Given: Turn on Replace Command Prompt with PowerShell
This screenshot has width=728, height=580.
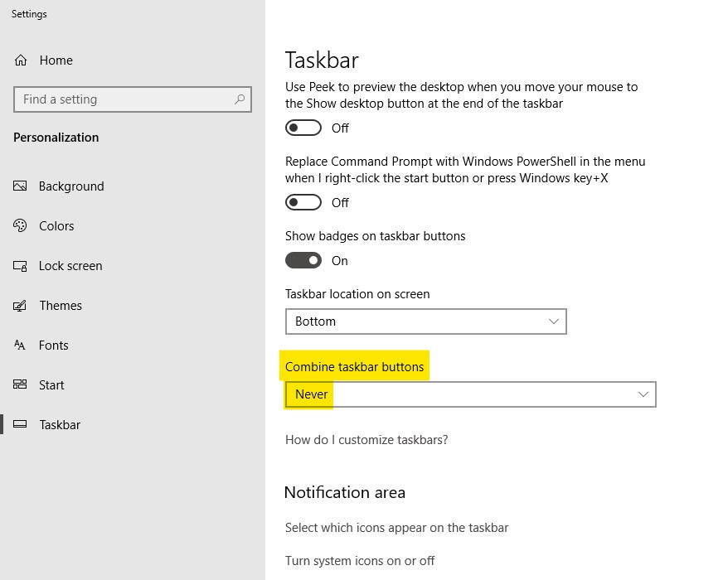Looking at the screenshot, I should (303, 202).
